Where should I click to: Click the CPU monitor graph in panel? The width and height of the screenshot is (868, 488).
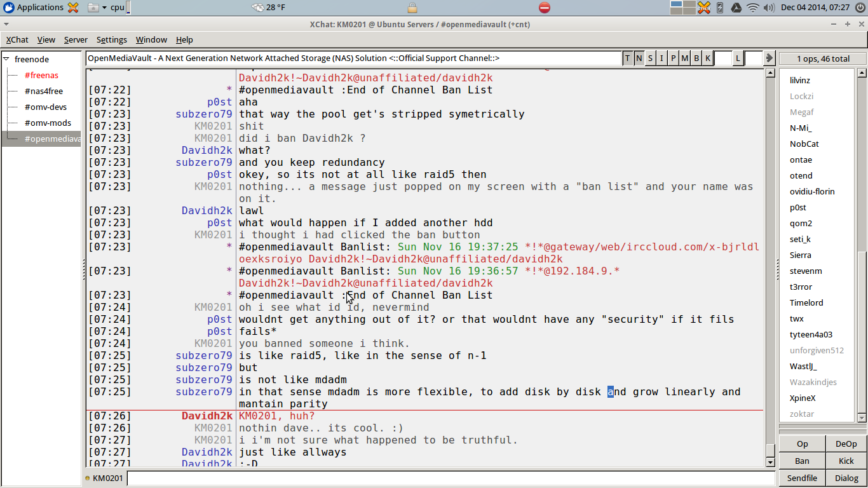(x=128, y=8)
